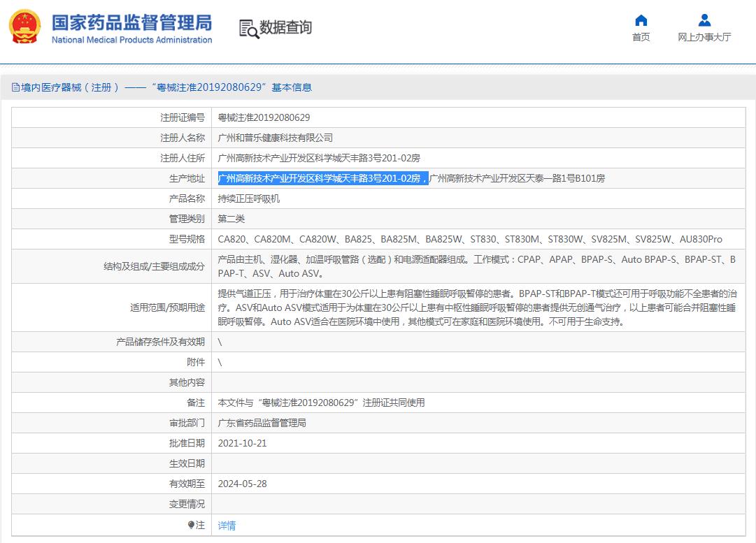Click the 适用范围/预期用途 label
756x543 pixels.
click(x=167, y=307)
